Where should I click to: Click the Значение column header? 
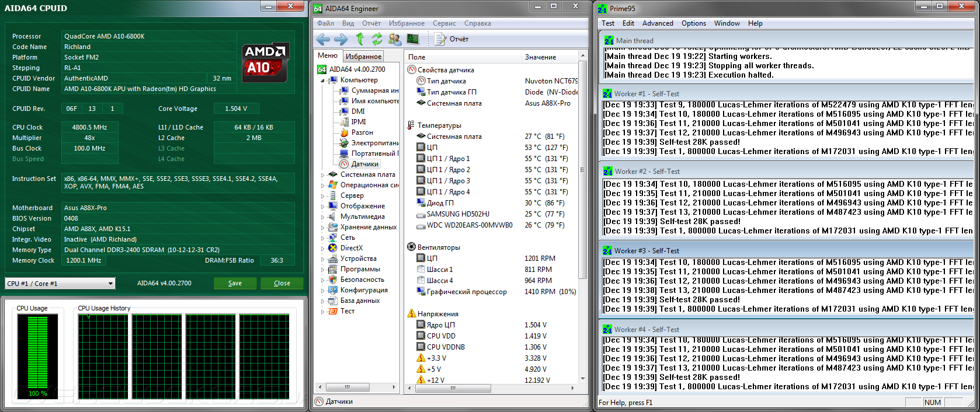click(x=550, y=57)
